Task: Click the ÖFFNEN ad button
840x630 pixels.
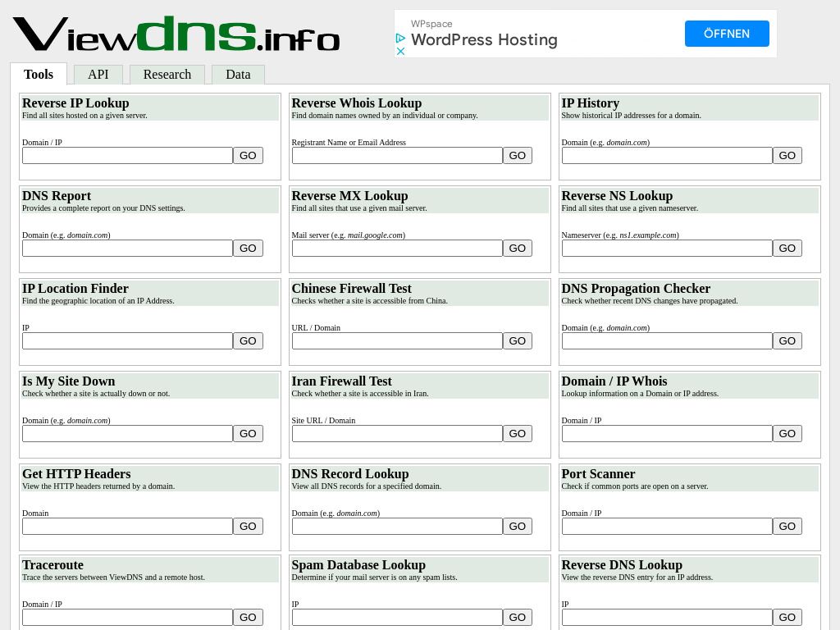Action: click(727, 34)
